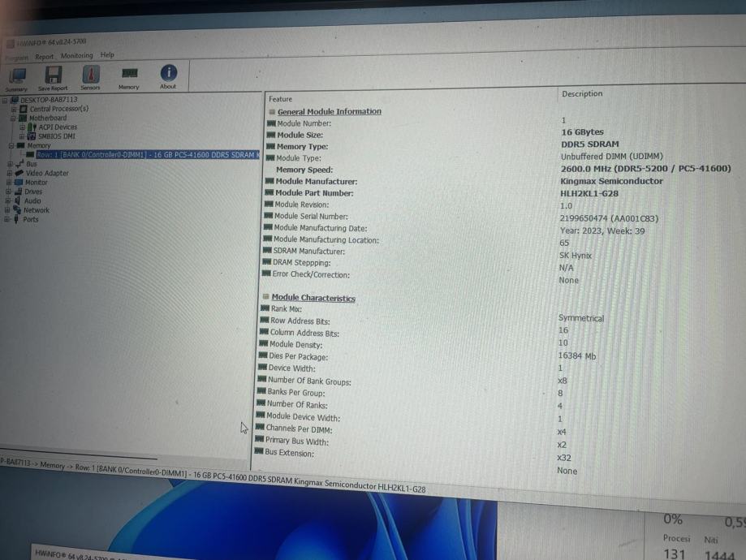The height and width of the screenshot is (560, 746).
Task: Click the value 'HLH2KL1-G28'
Action: point(589,194)
